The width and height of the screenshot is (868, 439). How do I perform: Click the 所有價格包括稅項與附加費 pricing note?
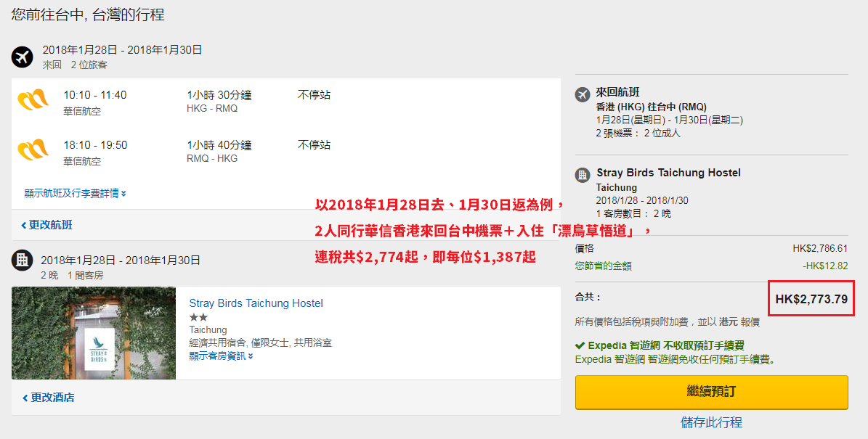click(667, 321)
